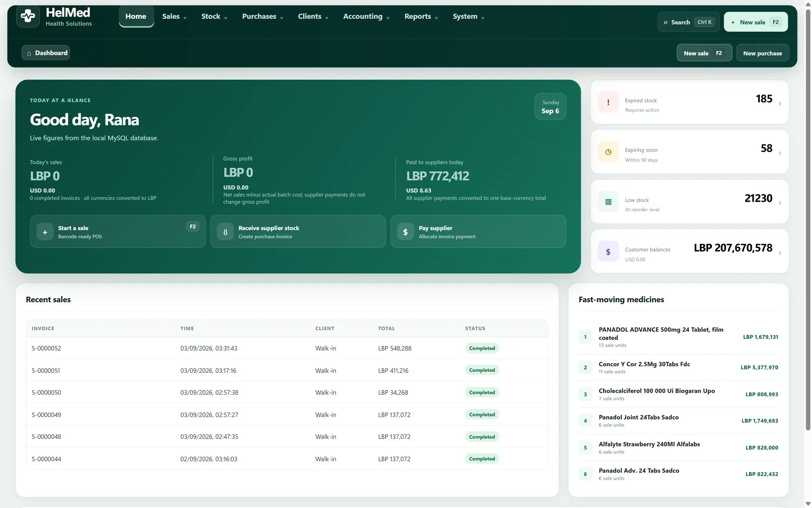Click the low stock shelf icon
This screenshot has height=508, width=812.
[608, 202]
